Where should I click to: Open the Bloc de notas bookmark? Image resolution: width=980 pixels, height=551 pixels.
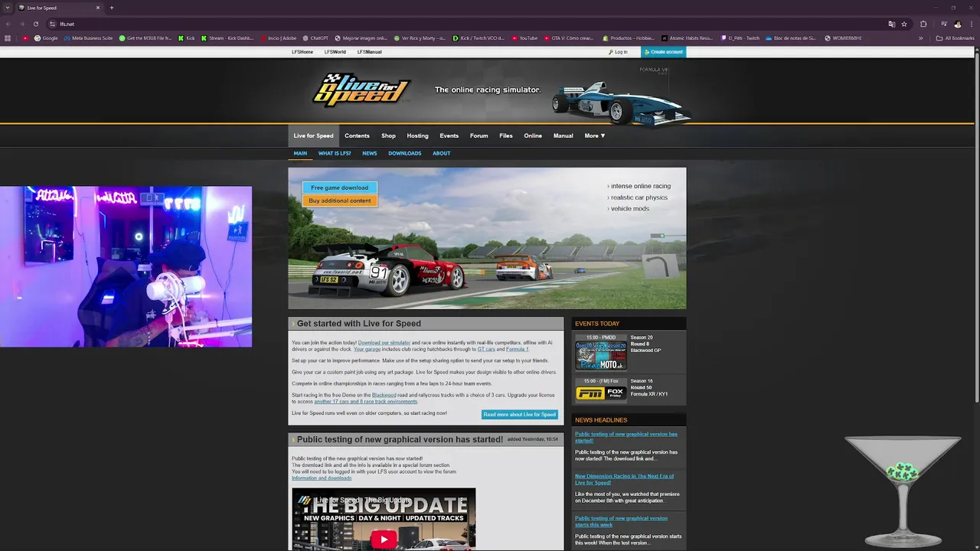click(x=791, y=37)
